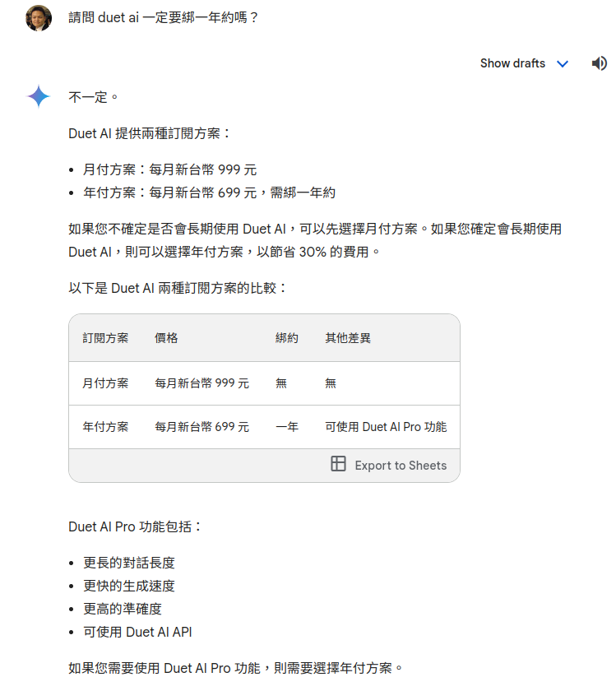Click the Sheets grid icon in table footer

tap(338, 464)
